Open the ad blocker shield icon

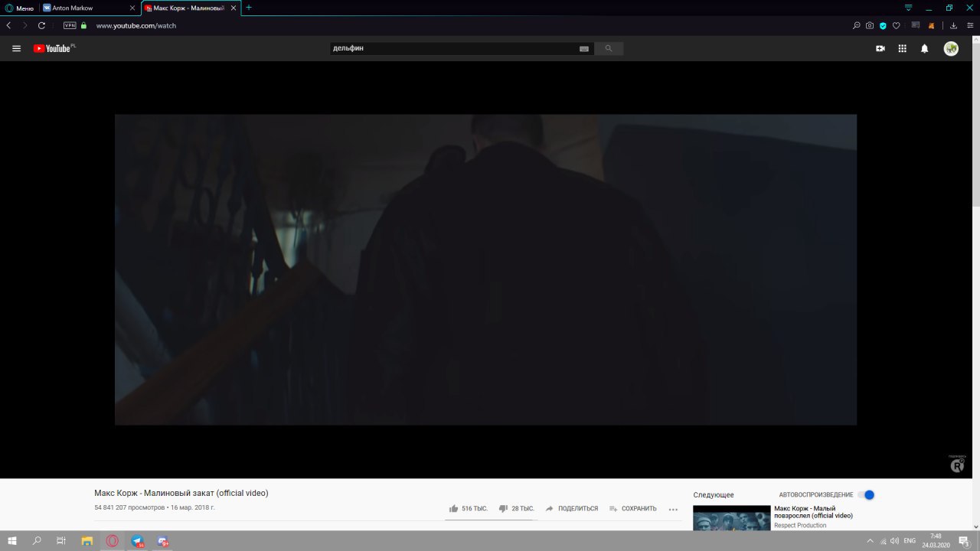tap(883, 25)
